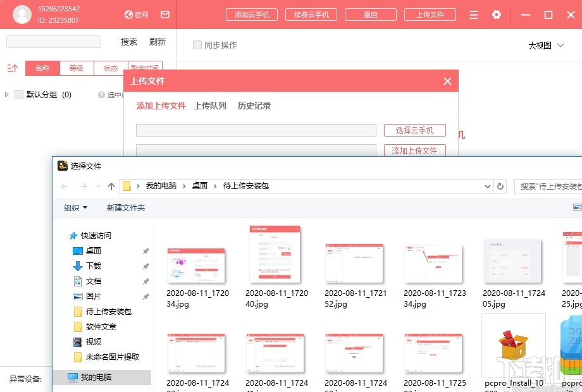Check the 默认分组 group checkbox
582x392 pixels.
(x=19, y=94)
